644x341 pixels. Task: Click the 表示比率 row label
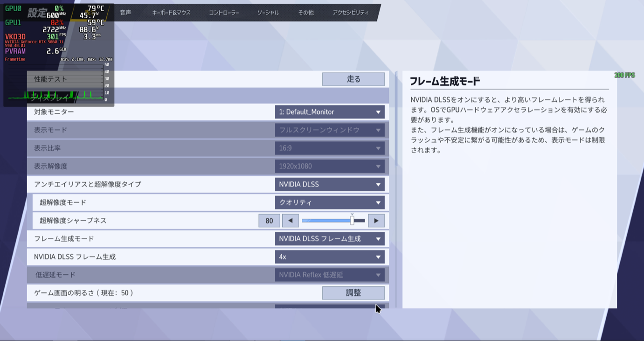tap(47, 148)
